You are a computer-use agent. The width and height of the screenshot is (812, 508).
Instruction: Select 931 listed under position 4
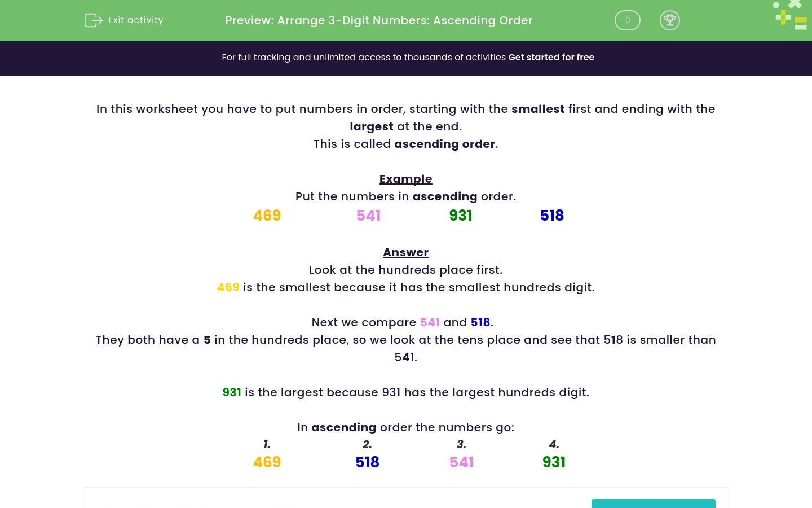tap(554, 462)
